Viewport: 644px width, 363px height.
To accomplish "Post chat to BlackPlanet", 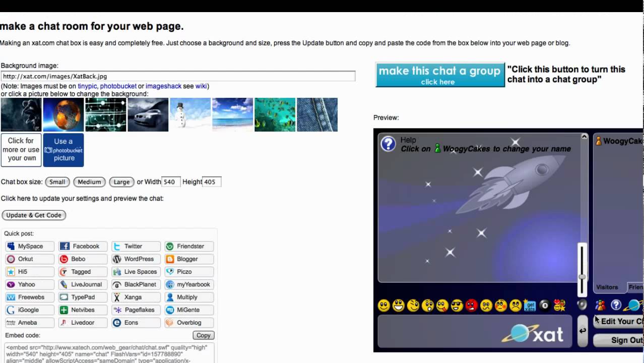I will coord(136,284).
